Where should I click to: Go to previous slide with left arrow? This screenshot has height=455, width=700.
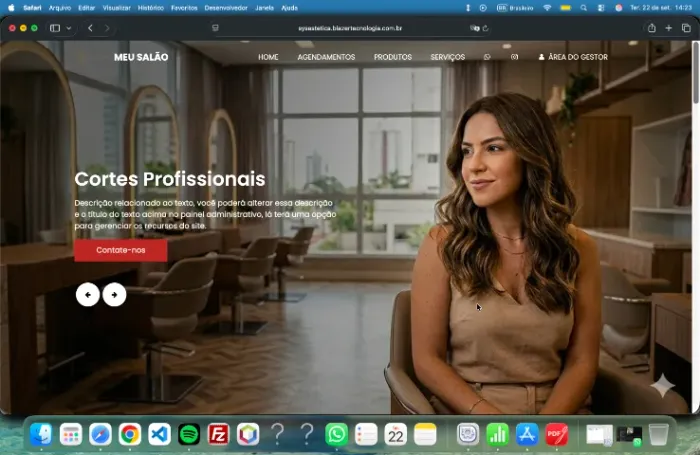(x=88, y=295)
